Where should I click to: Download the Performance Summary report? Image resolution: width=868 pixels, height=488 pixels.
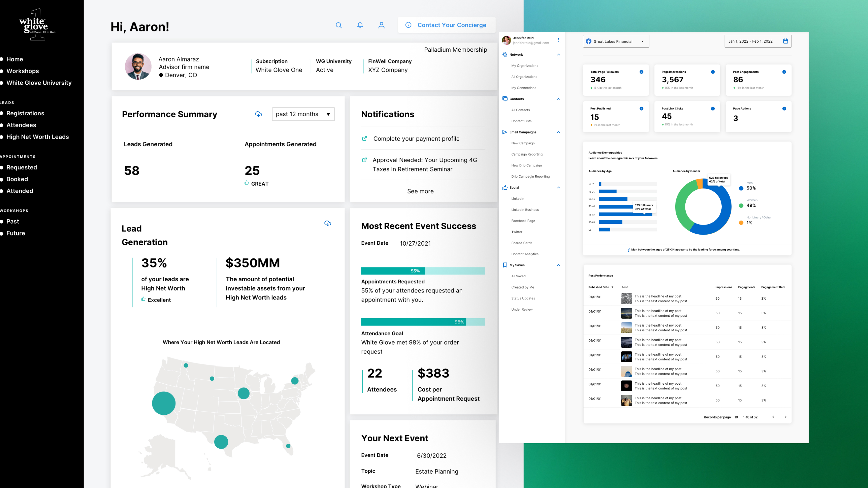click(x=258, y=114)
